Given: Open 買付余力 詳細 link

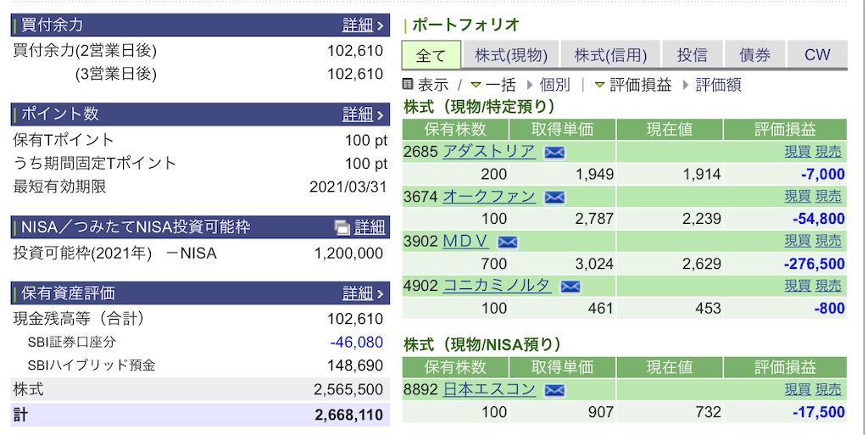Looking at the screenshot, I should (x=363, y=25).
